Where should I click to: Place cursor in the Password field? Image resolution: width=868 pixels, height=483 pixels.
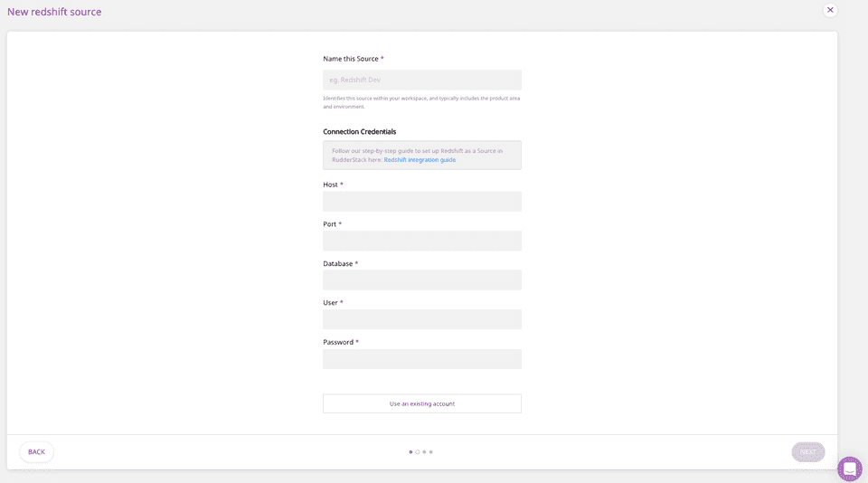click(421, 359)
